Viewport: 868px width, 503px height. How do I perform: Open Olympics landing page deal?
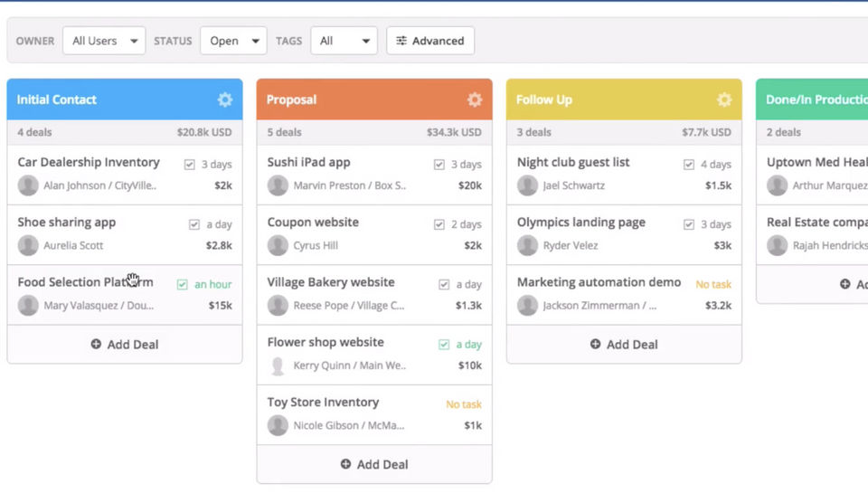click(580, 223)
